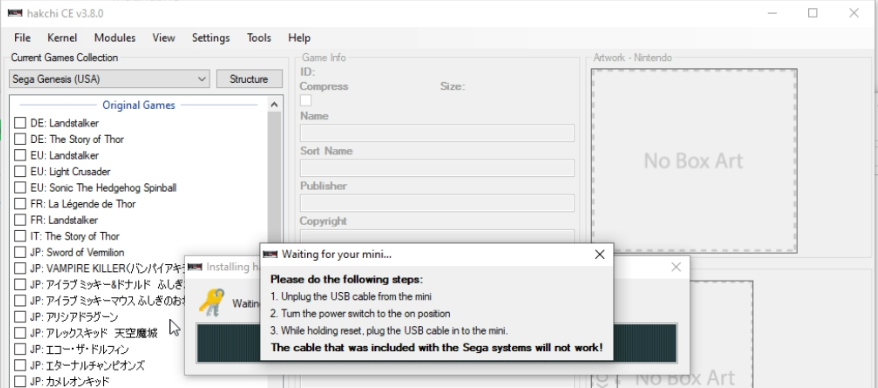Click the games list vertical scrollbar
The image size is (878, 388).
[274, 178]
